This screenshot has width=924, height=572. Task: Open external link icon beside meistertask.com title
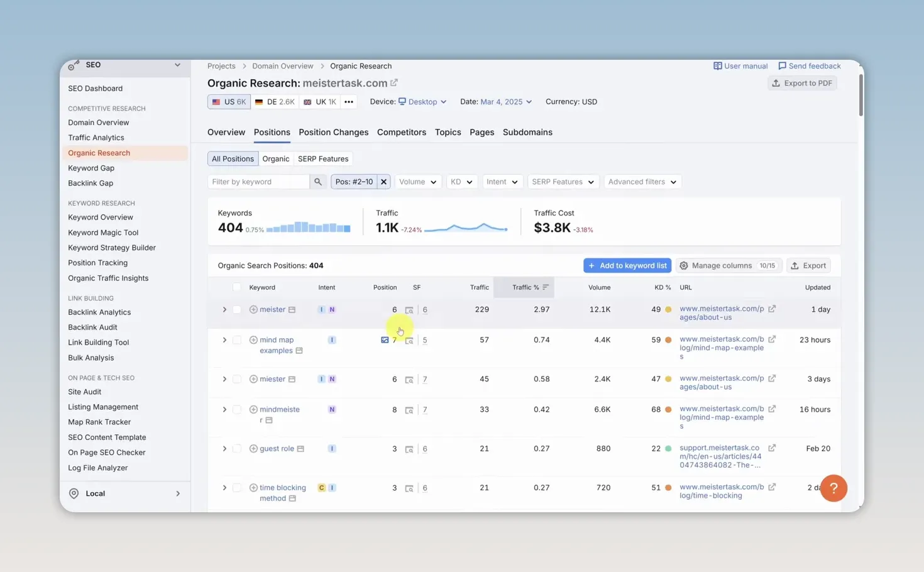click(x=394, y=83)
